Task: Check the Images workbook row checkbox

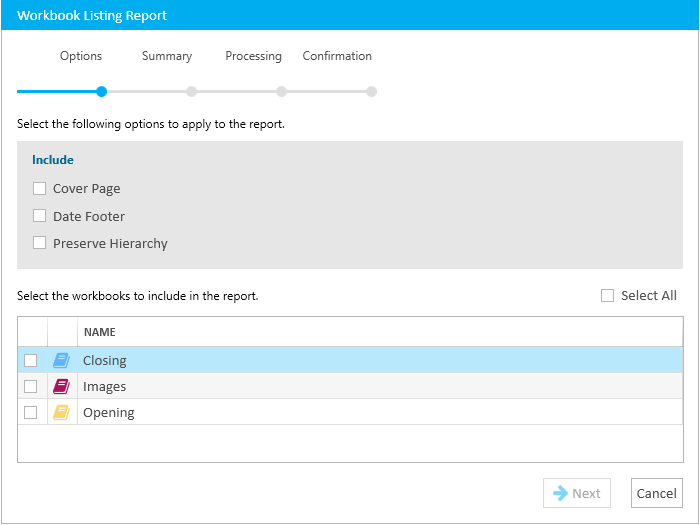Action: coord(30,386)
